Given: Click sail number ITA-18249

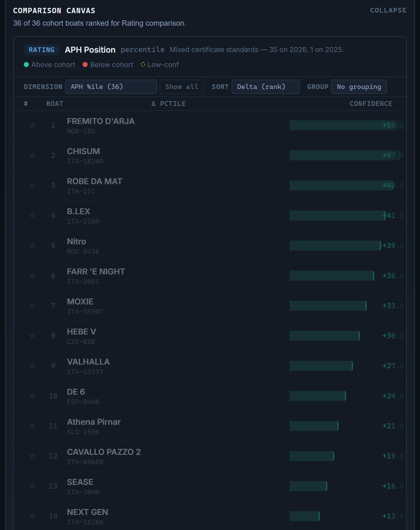Looking at the screenshot, I should pos(85,161).
